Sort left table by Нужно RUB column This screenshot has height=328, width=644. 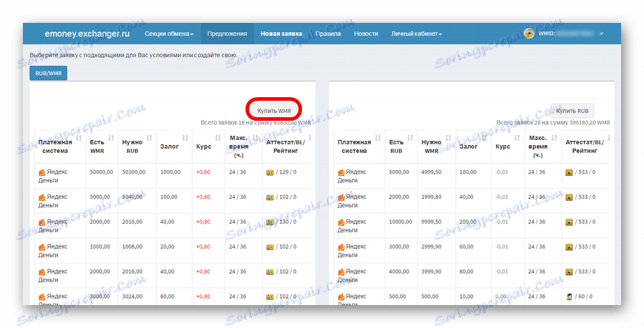[x=150, y=137]
